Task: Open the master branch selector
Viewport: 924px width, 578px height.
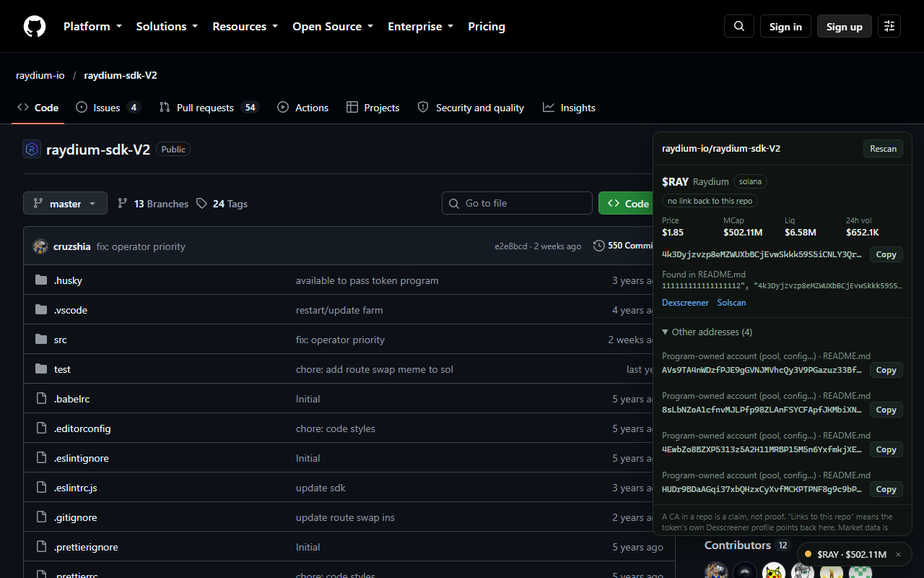Action: (65, 204)
